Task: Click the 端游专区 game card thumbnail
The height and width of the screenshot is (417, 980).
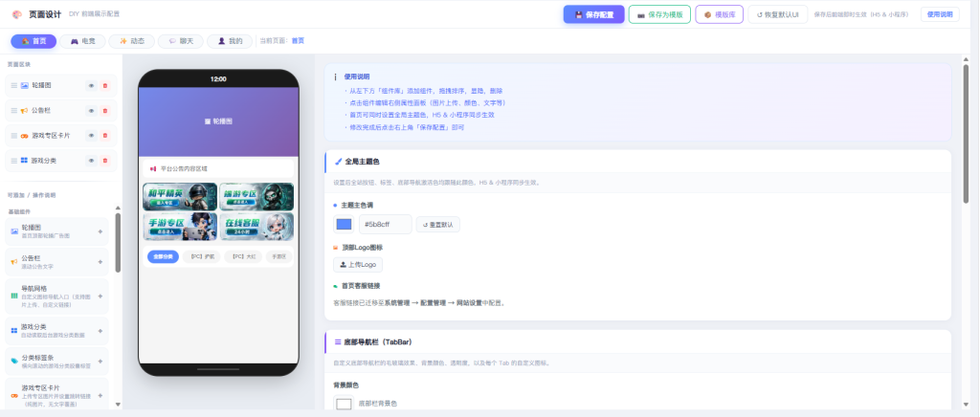Action: (256, 197)
